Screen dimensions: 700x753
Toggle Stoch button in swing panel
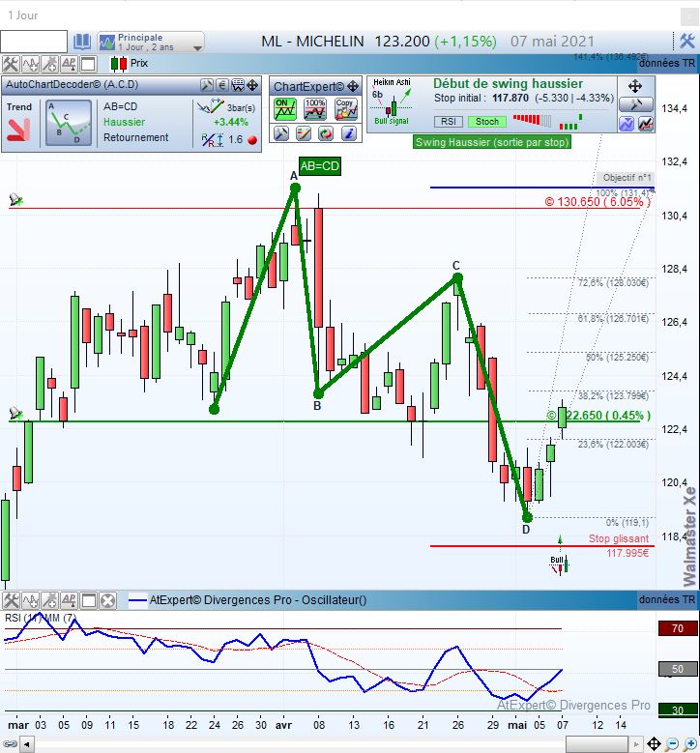tap(487, 122)
